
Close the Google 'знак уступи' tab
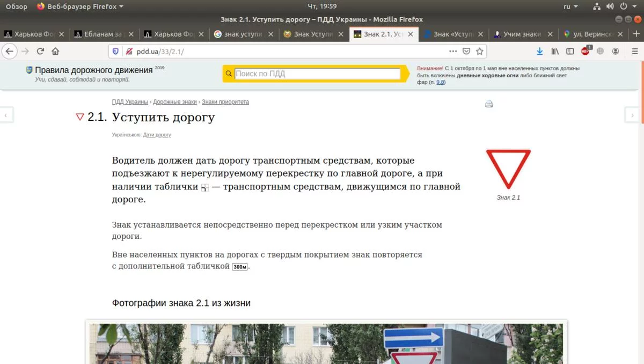(271, 34)
